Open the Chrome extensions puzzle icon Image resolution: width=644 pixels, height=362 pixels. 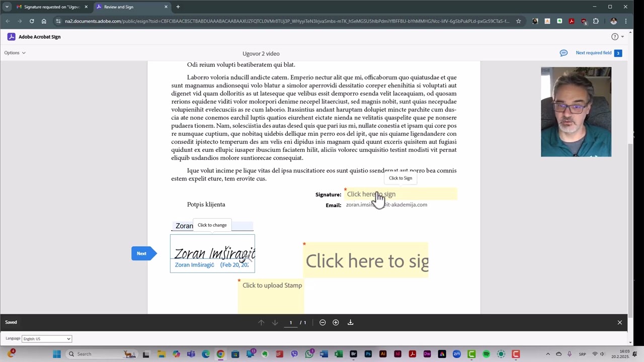[595, 21]
